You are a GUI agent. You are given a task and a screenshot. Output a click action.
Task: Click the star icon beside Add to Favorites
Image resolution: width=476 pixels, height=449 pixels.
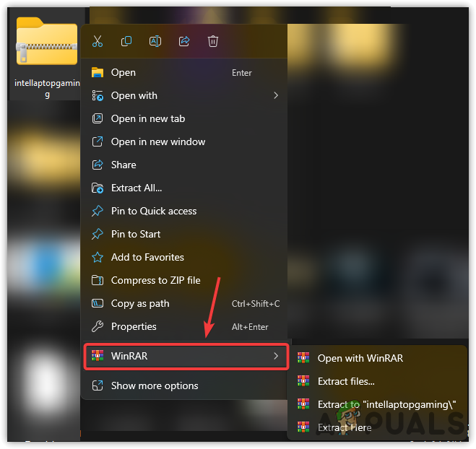[98, 257]
